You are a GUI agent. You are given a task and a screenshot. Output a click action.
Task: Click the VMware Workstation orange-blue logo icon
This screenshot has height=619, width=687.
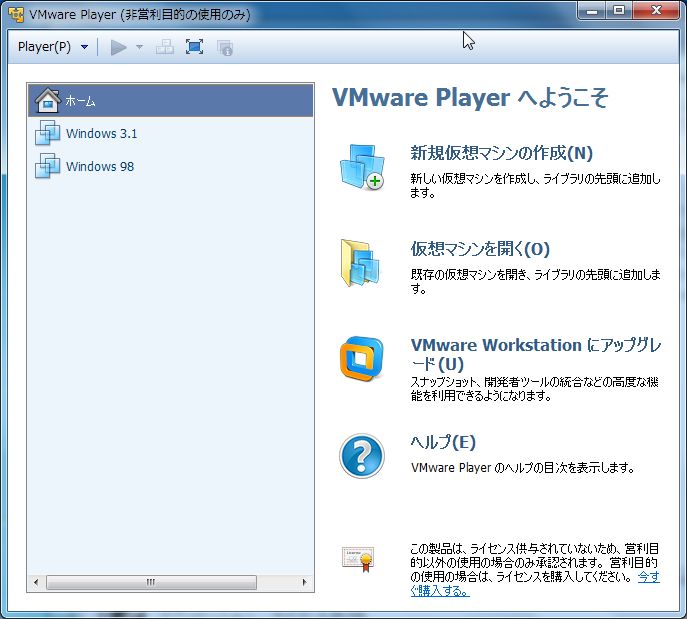(361, 358)
